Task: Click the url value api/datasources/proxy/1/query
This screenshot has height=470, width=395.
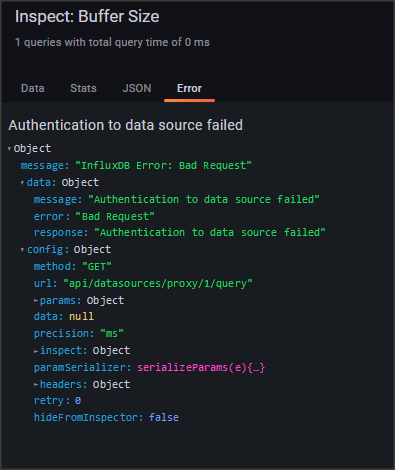Action: [158, 284]
